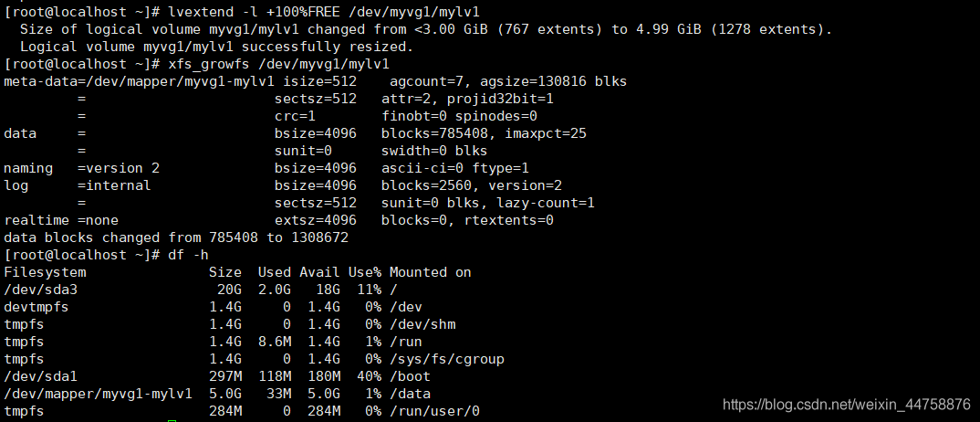
Task: Click the "meta-data=/dev/mapper/myvg1-mylv1" text
Action: tap(127, 81)
